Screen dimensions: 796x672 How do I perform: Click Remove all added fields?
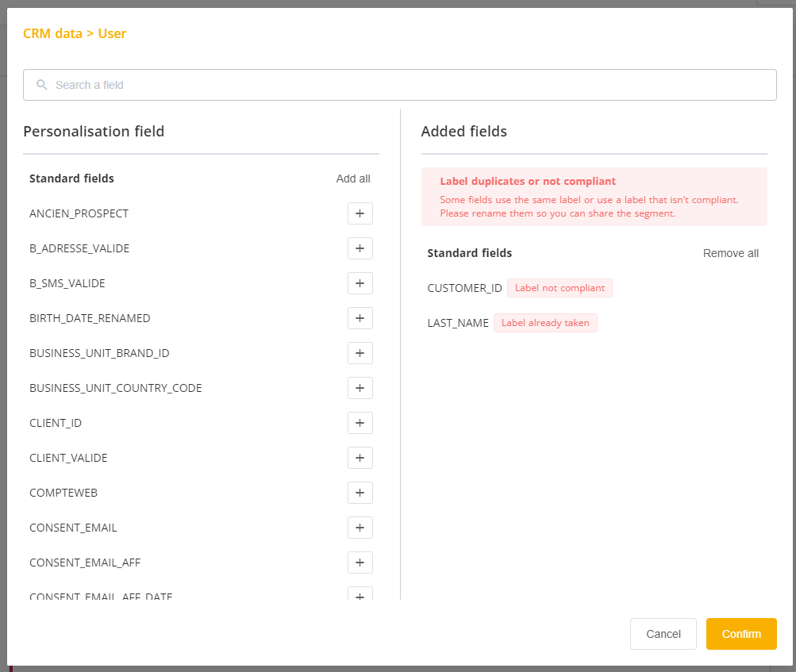(730, 253)
